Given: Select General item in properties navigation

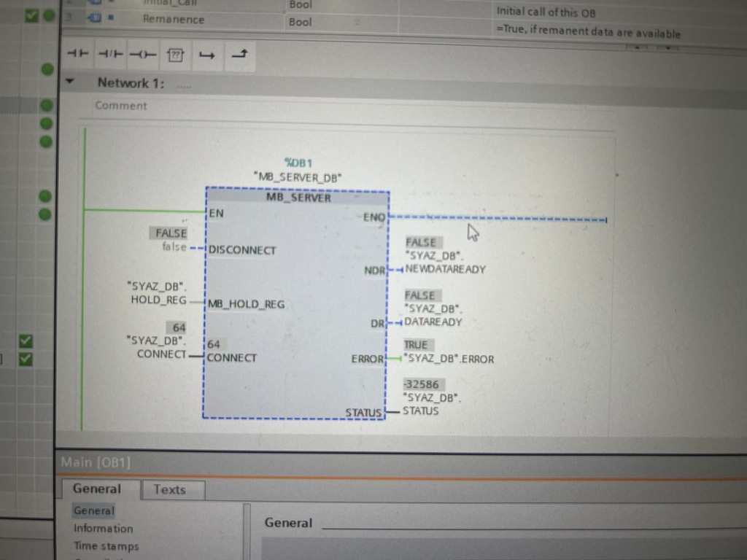Looking at the screenshot, I should click(x=93, y=511).
